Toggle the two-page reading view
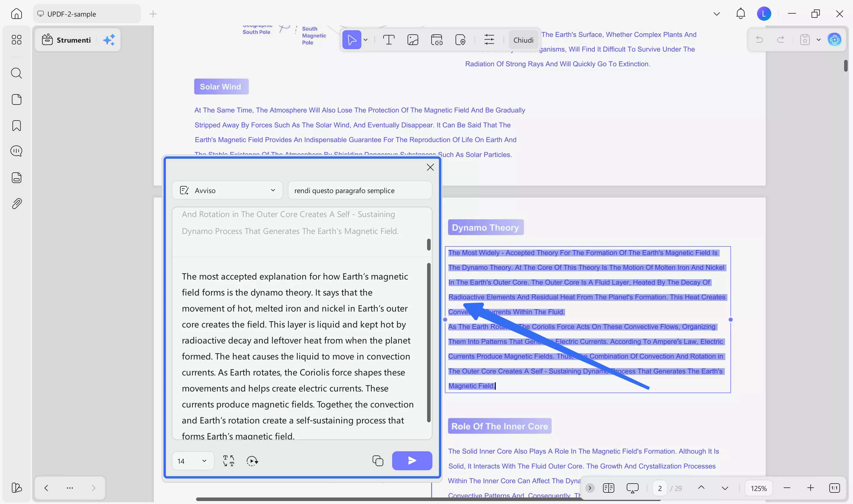Image resolution: width=853 pixels, height=504 pixels. (x=608, y=488)
